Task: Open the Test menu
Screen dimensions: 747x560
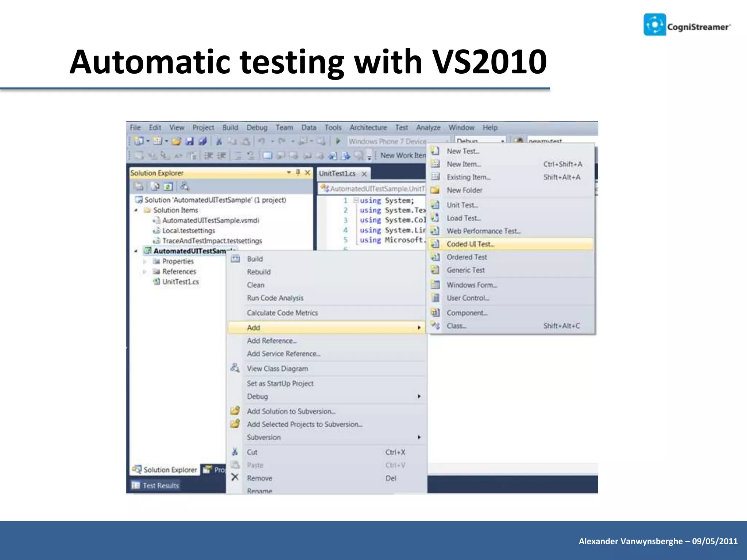Action: 402,128
